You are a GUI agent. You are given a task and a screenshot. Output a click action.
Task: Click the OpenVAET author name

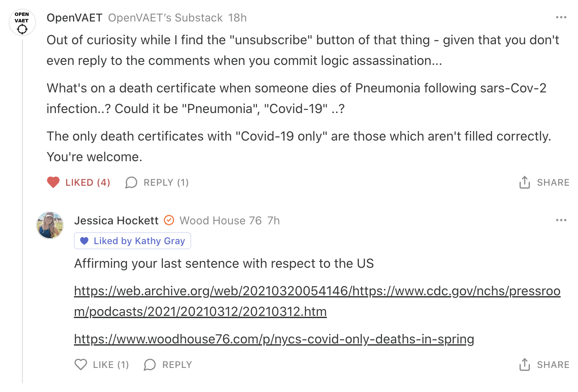pyautogui.click(x=74, y=18)
